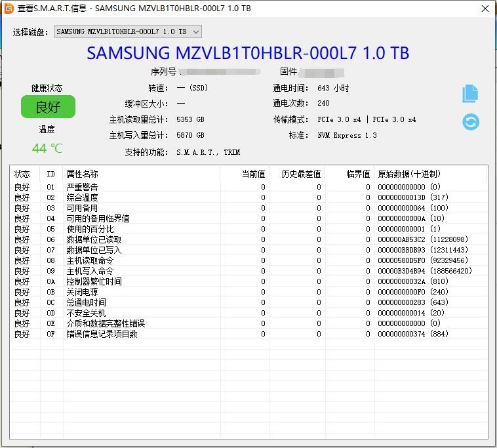This screenshot has height=448, width=497.
Task: Click the S.M.A.R.T., TRIM supported features text
Action: (x=209, y=153)
